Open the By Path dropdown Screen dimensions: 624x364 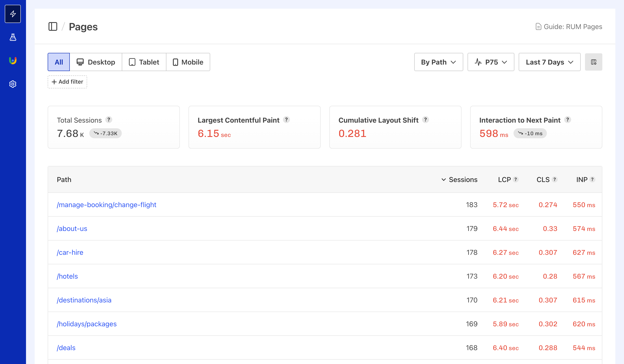(438, 62)
